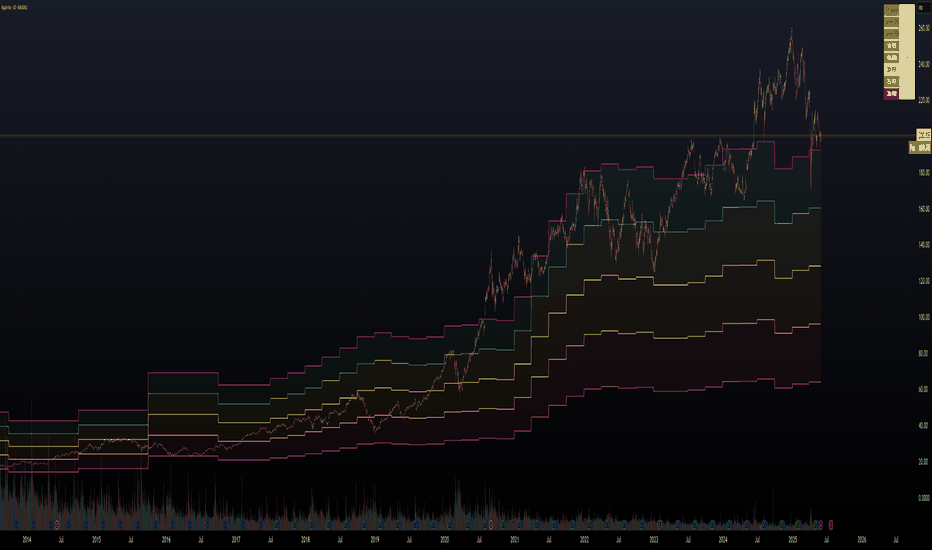Select the teal stepped band line
Viewport: 932px width, 550px height.
click(x=183, y=393)
